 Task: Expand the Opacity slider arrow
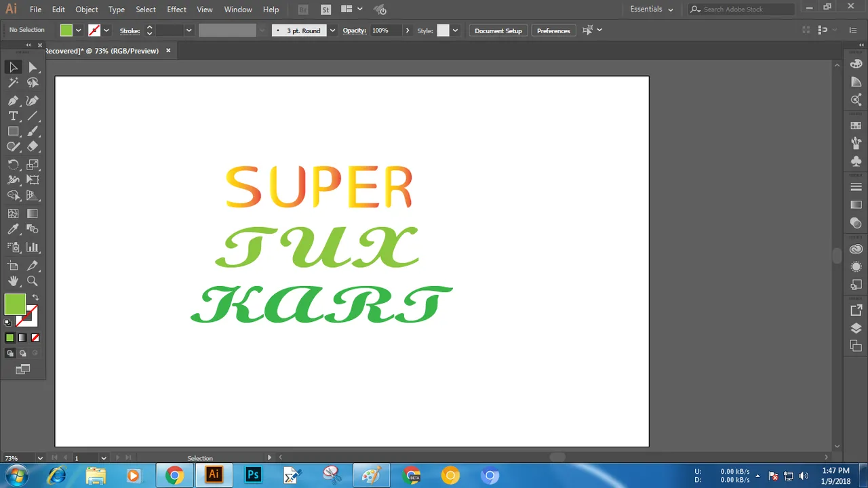(x=408, y=30)
